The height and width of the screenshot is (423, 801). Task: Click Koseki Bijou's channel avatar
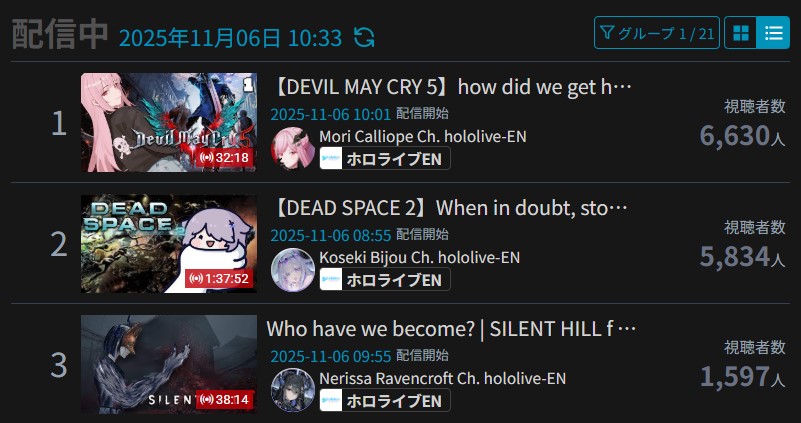(x=293, y=269)
